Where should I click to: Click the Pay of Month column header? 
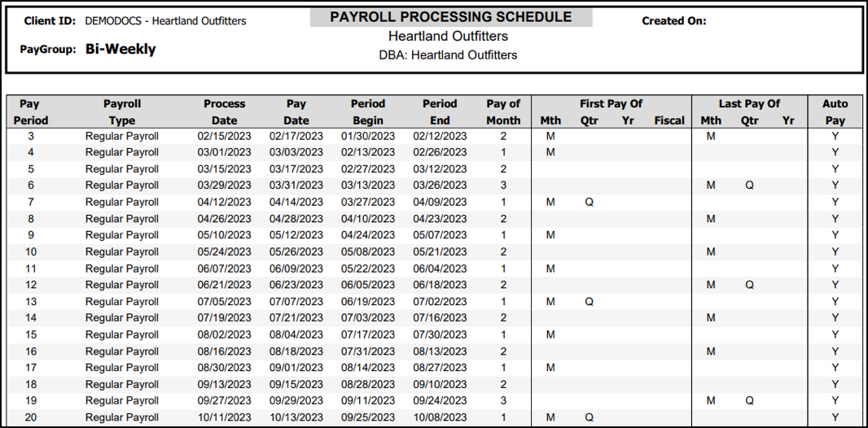[x=503, y=112]
